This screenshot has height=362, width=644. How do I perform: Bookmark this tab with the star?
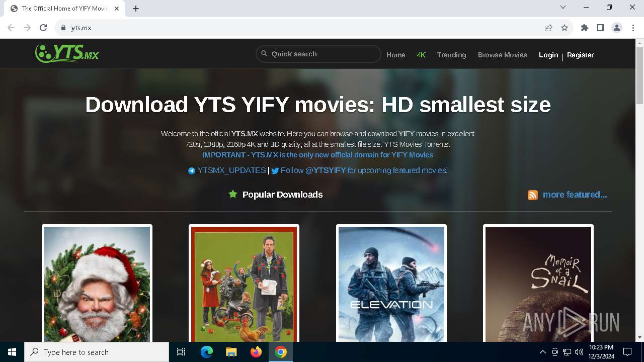(x=565, y=28)
